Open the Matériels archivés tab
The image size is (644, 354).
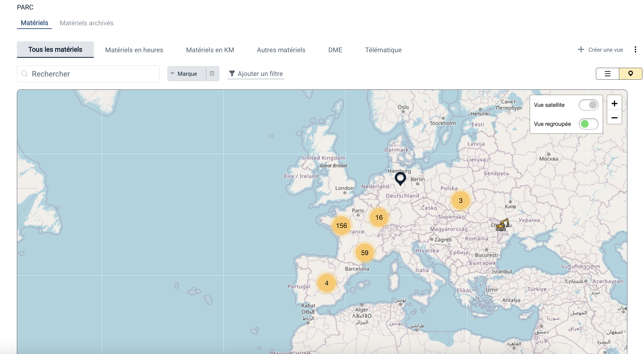tap(87, 23)
